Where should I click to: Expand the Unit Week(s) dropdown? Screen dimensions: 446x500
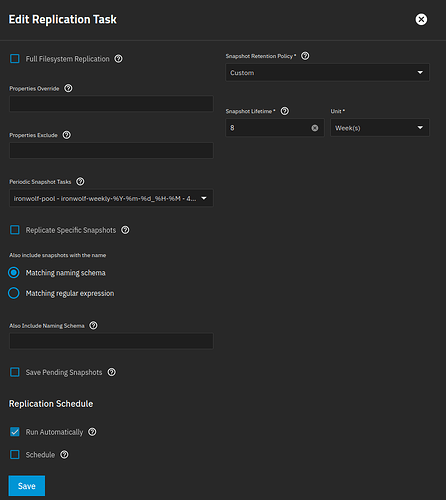pyautogui.click(x=380, y=128)
